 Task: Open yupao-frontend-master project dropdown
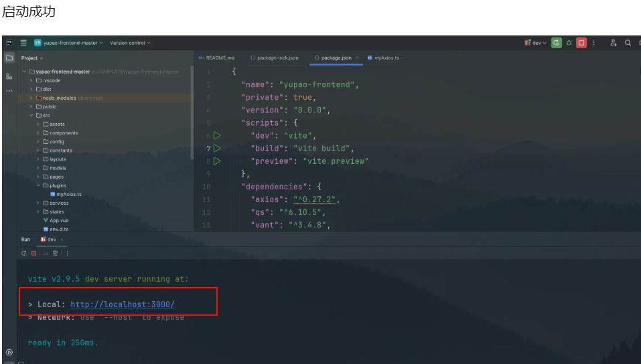pyautogui.click(x=69, y=42)
